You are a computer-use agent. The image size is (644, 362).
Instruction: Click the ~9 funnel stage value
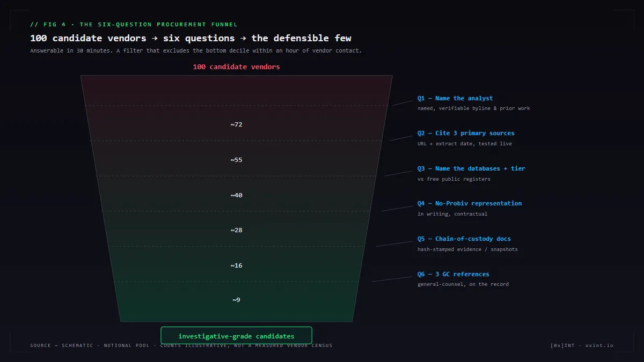[237, 300]
